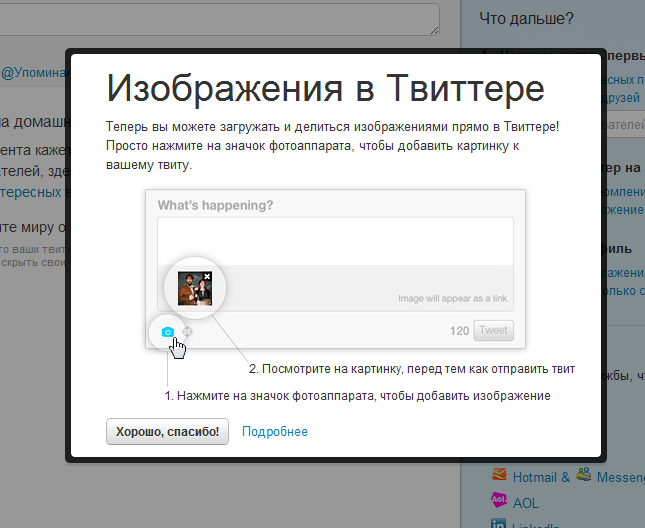645x528 pixels.
Task: Click the 120 character counter
Action: click(x=459, y=331)
